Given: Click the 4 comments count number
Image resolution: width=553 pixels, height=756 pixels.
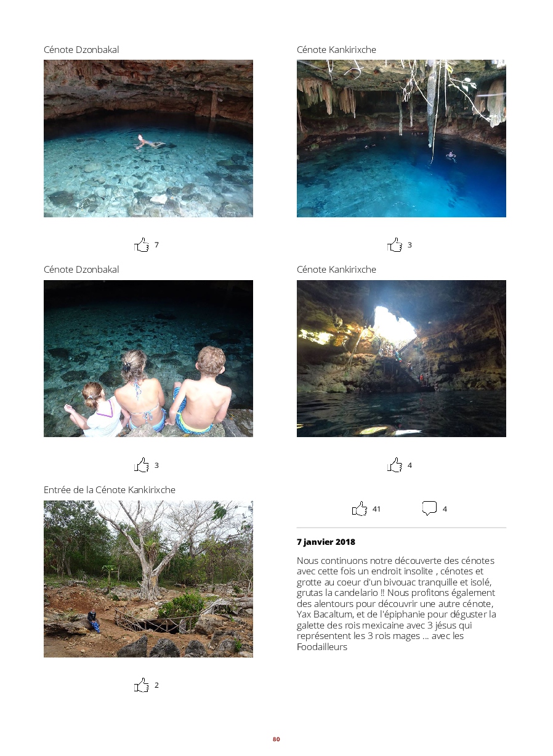Looking at the screenshot, I should click(x=445, y=509).
